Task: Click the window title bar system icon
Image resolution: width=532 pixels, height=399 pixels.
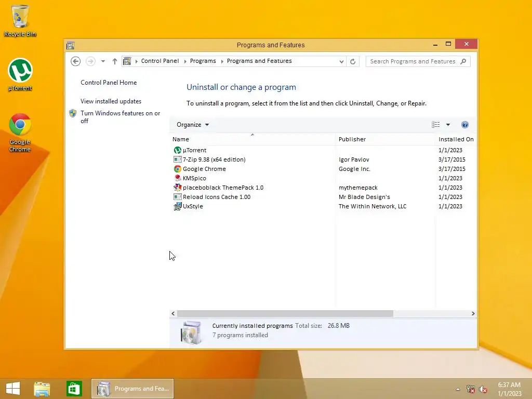Action: point(70,45)
